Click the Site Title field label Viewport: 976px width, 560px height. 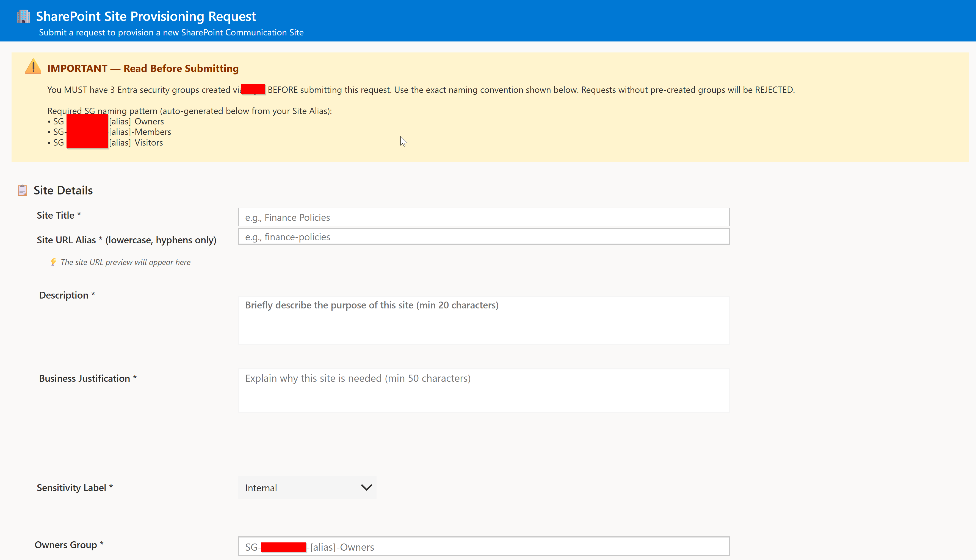pyautogui.click(x=59, y=215)
